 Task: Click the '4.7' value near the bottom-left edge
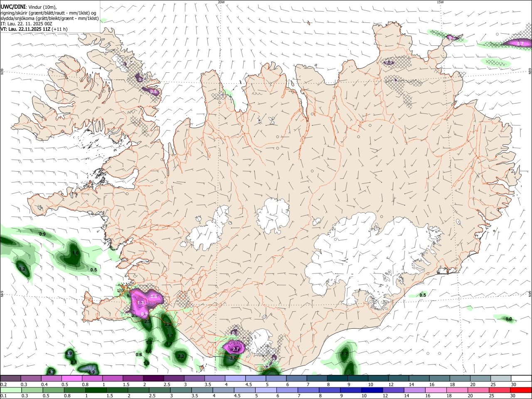tap(51, 372)
